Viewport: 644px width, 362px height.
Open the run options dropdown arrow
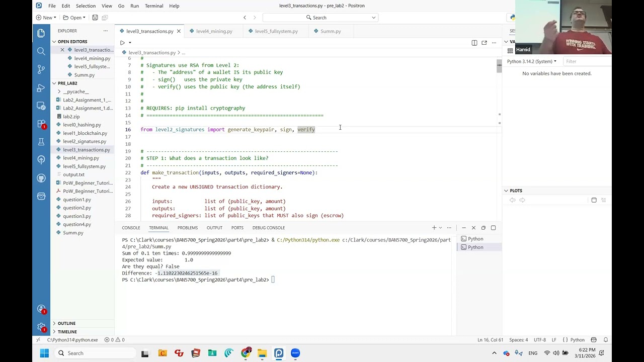(x=130, y=43)
